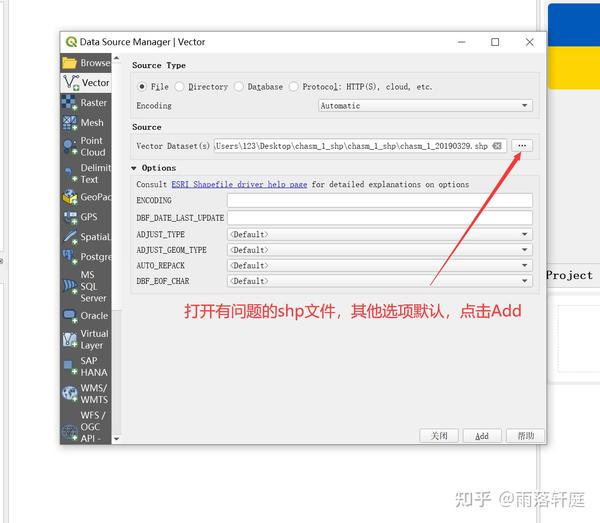Collapse the Options section

134,168
